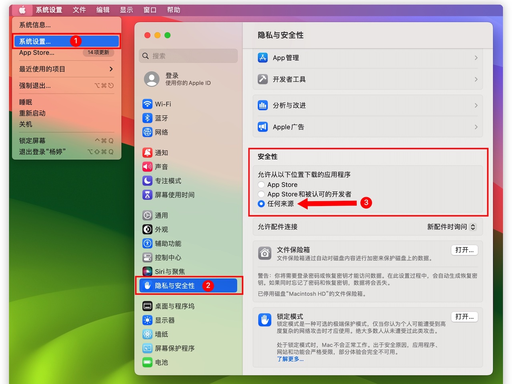Open the 墙纸 wallpaper icon

(x=147, y=334)
